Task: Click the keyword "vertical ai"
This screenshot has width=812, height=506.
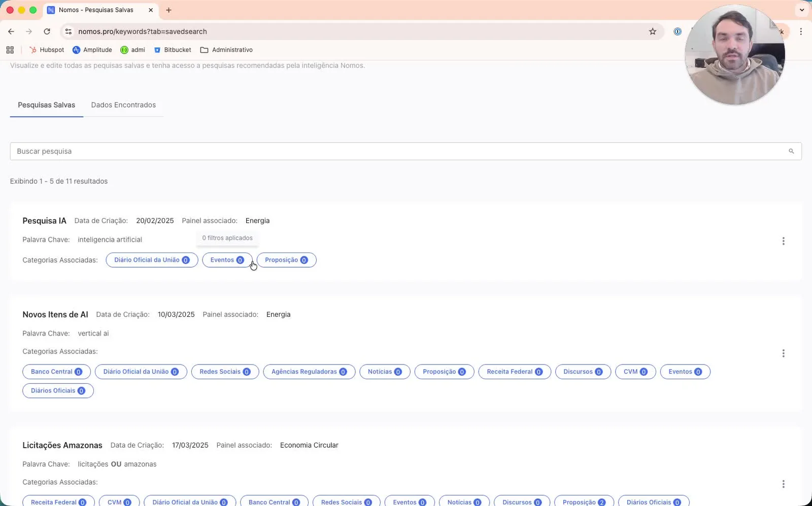Action: click(93, 333)
